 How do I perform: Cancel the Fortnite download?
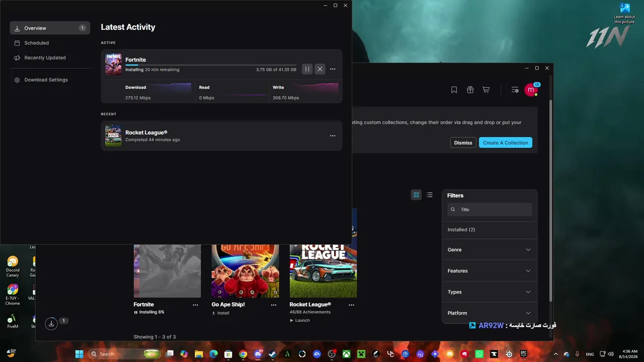320,69
